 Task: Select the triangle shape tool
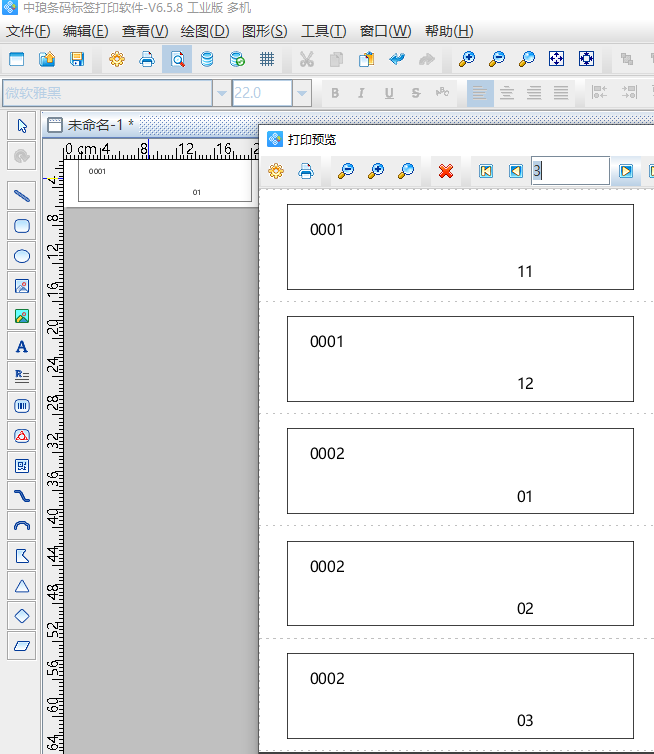click(x=22, y=586)
